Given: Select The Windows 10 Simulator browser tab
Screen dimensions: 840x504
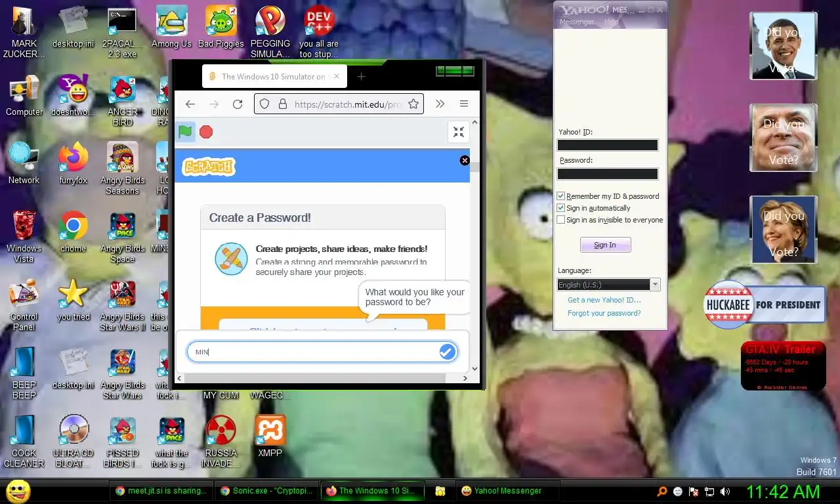Looking at the screenshot, I should click(x=274, y=77).
